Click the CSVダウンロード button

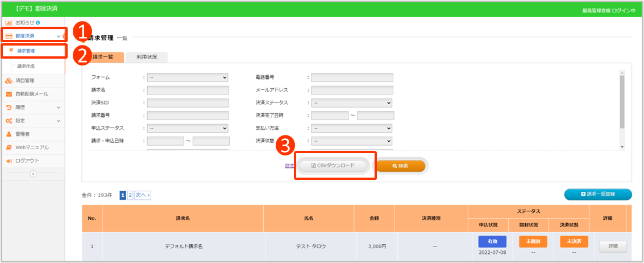(x=333, y=166)
